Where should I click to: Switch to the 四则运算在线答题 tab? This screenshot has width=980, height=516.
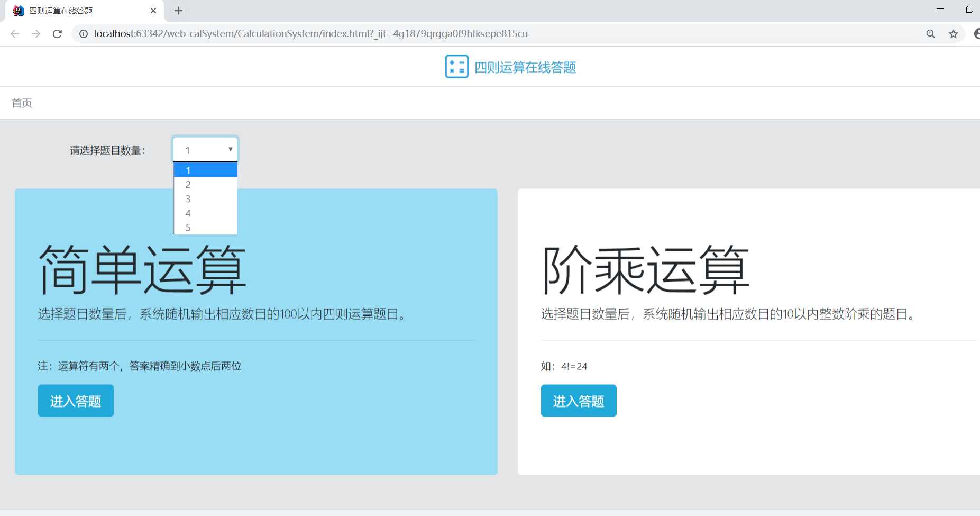click(85, 11)
